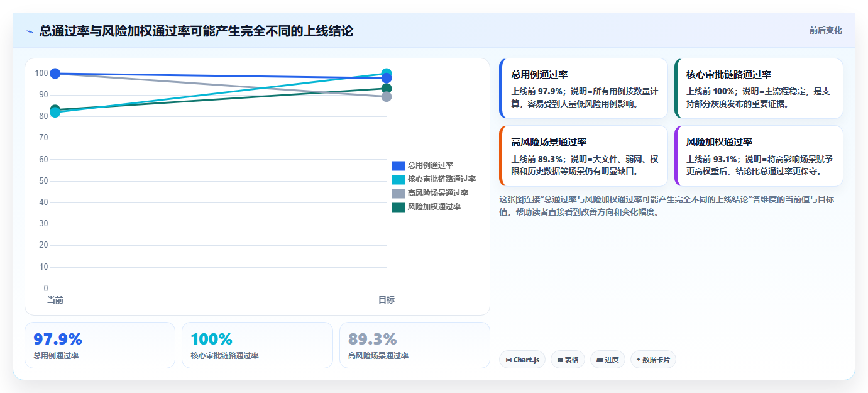Image resolution: width=868 pixels, height=393 pixels.
Task: Click the star icon in 数据卡片 tag
Action: pos(638,360)
